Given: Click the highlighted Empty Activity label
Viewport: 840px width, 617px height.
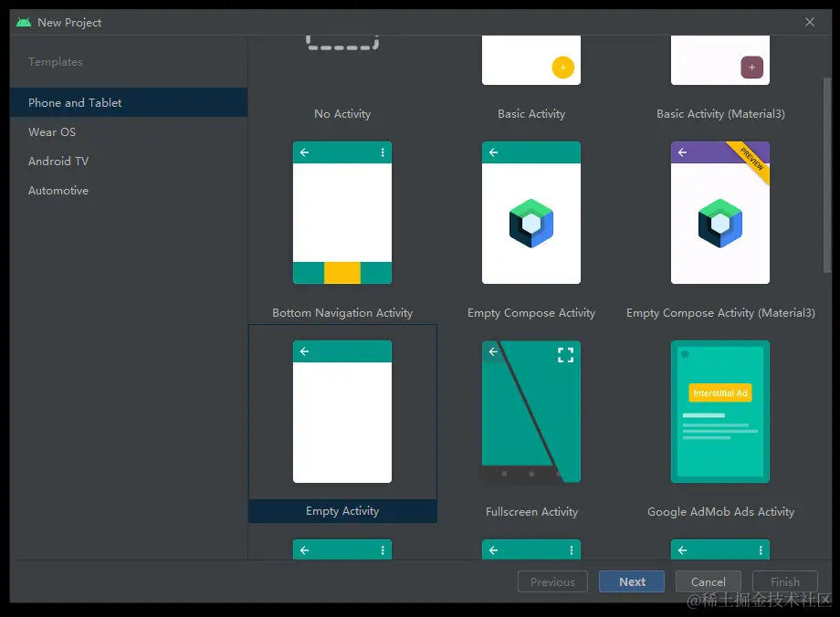Looking at the screenshot, I should click(x=342, y=511).
